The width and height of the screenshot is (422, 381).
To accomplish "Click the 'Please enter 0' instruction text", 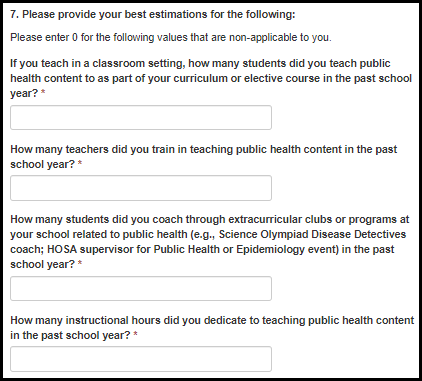I will 171,37.
